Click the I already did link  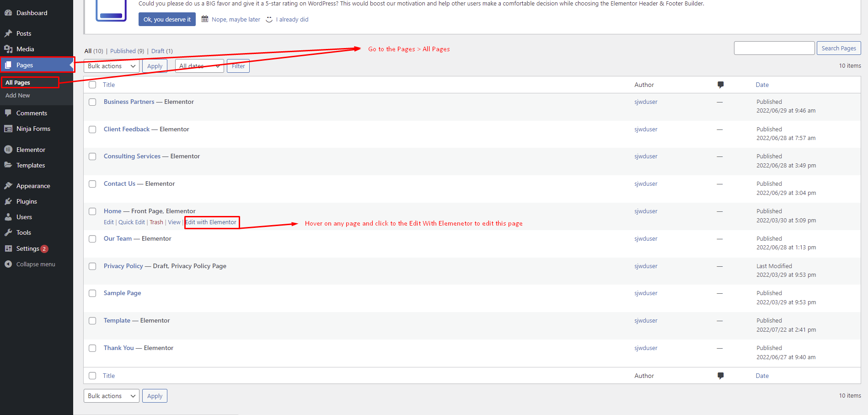292,19
